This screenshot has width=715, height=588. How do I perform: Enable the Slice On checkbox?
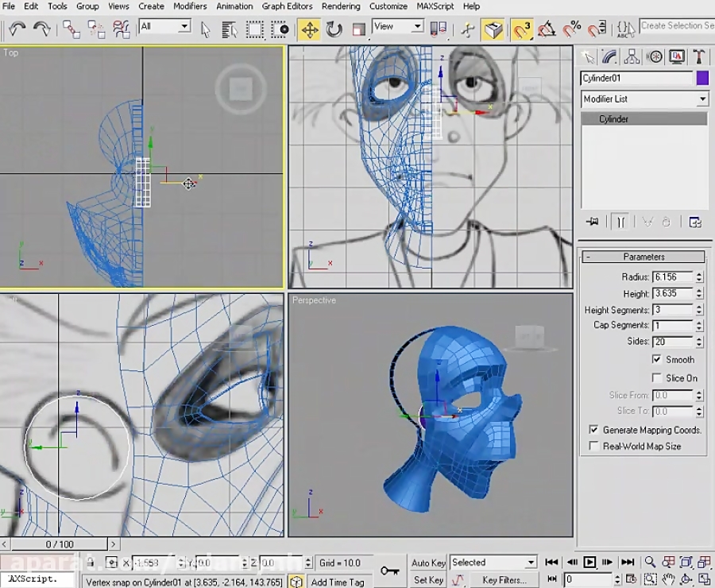(x=658, y=378)
